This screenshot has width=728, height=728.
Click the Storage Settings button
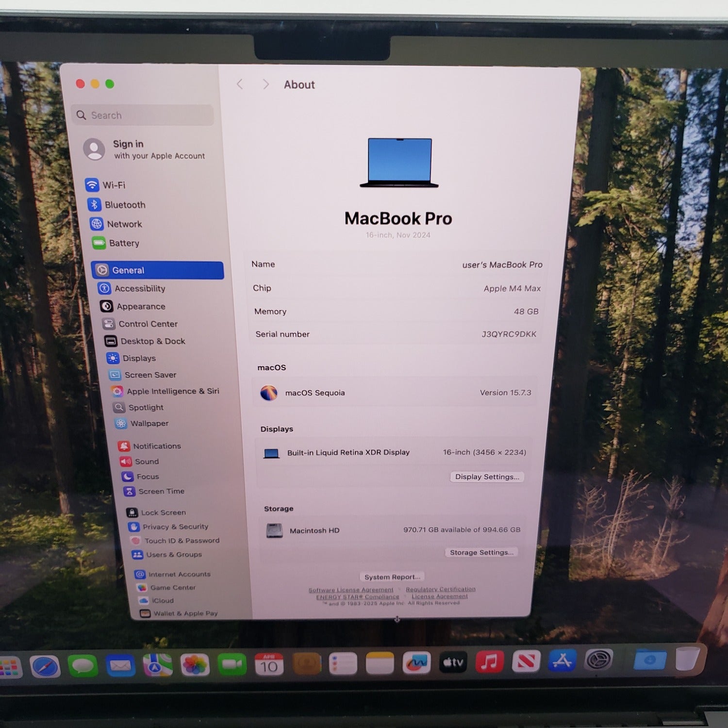tap(481, 552)
